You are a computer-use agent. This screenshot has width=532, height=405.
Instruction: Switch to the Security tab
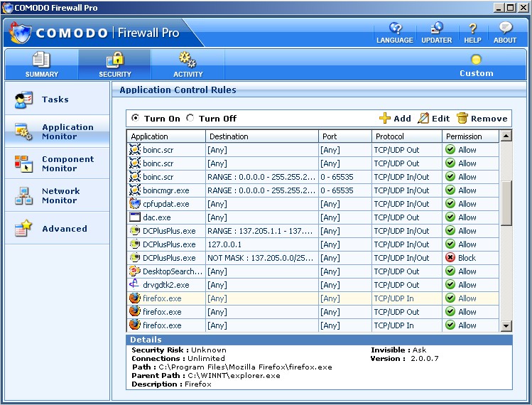114,65
